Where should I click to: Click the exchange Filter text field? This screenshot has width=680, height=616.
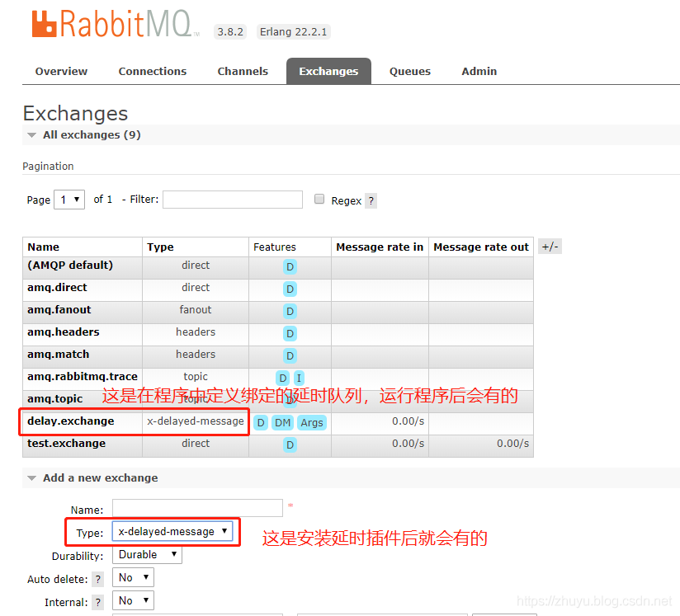233,200
